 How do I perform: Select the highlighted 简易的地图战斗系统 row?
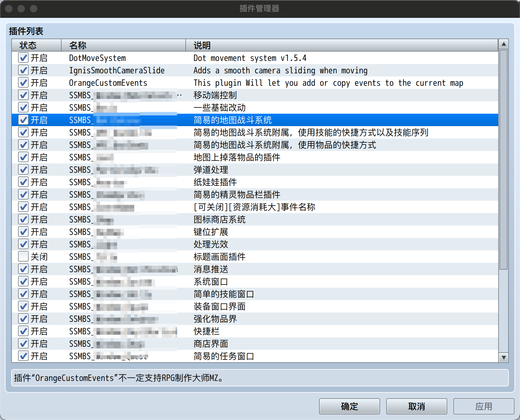255,120
